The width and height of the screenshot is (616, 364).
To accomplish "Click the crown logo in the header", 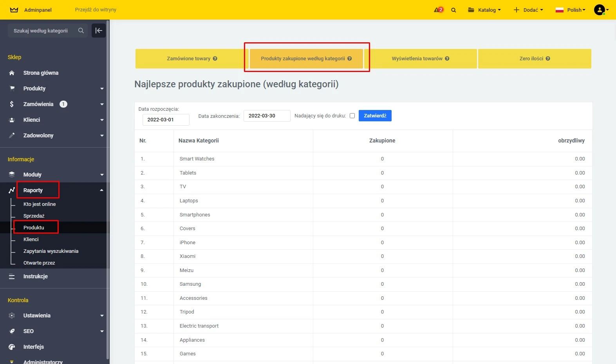I will pos(14,10).
